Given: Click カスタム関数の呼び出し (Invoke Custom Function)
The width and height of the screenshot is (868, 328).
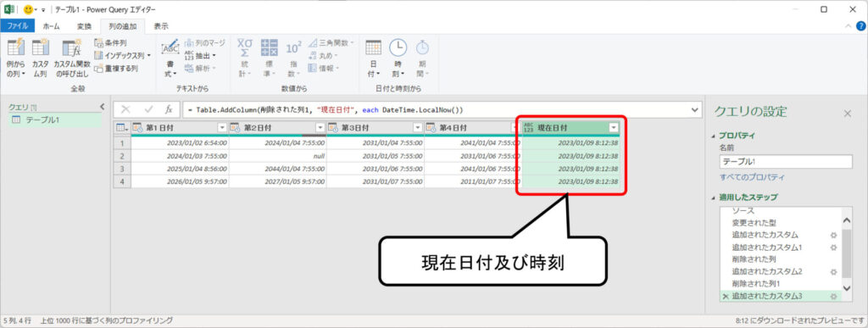Looking at the screenshot, I should pyautogui.click(x=72, y=58).
